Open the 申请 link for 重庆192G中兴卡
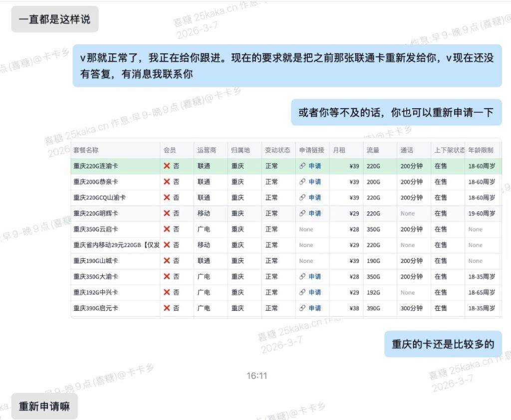Viewport: 511px width, 420px height. tap(314, 292)
